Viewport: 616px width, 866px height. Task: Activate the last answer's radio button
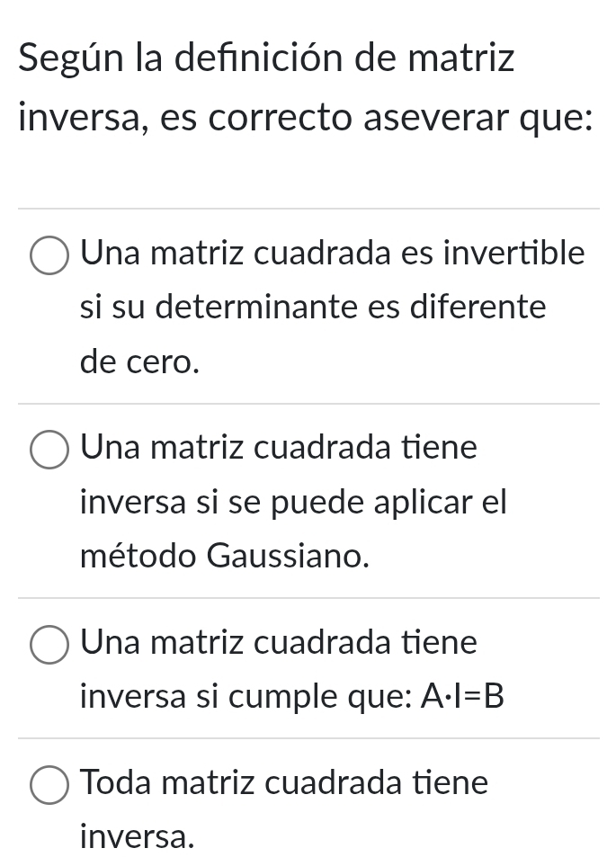click(49, 784)
